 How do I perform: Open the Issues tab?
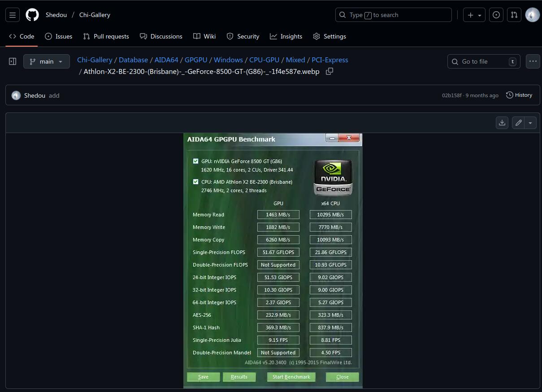click(58, 36)
